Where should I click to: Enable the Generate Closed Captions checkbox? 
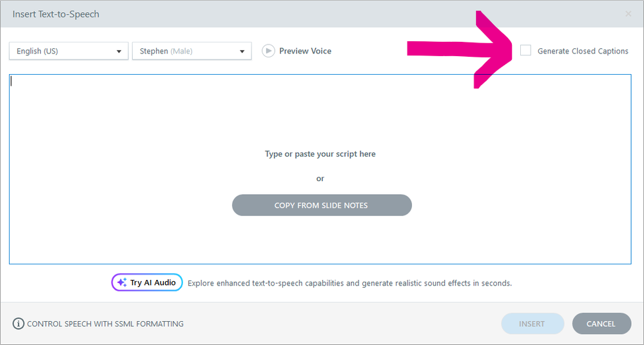coord(526,50)
